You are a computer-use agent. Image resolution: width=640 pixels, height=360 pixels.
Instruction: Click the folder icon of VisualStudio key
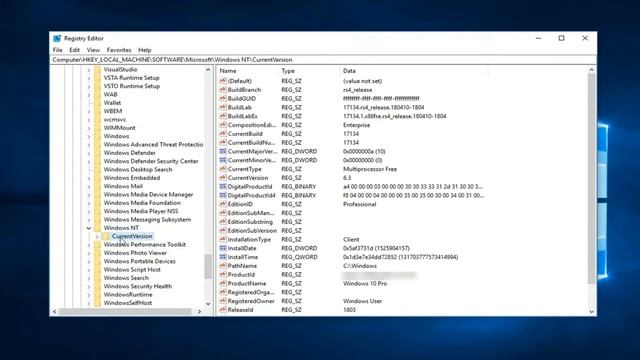tap(97, 69)
